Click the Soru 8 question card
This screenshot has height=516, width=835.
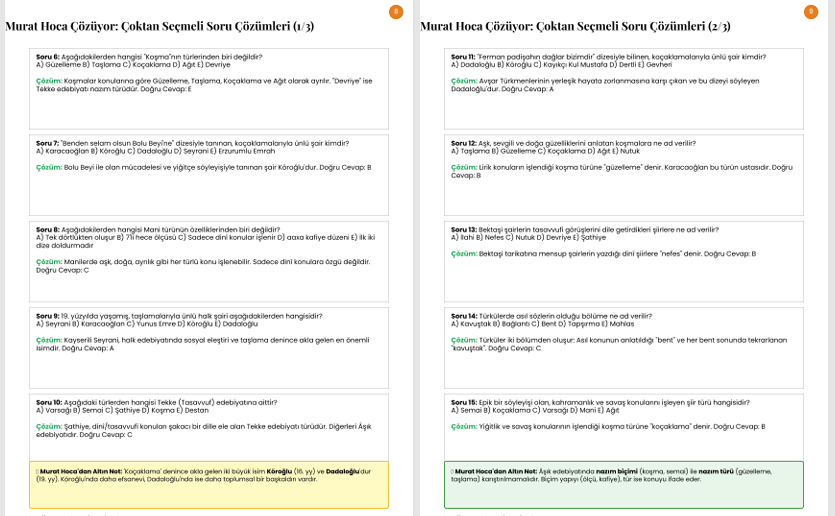[x=208, y=261]
